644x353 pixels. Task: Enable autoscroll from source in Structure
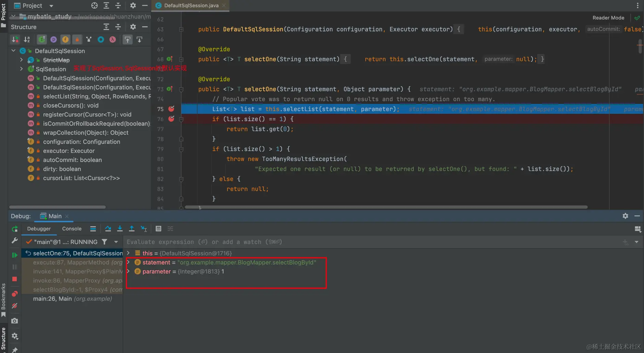140,40
